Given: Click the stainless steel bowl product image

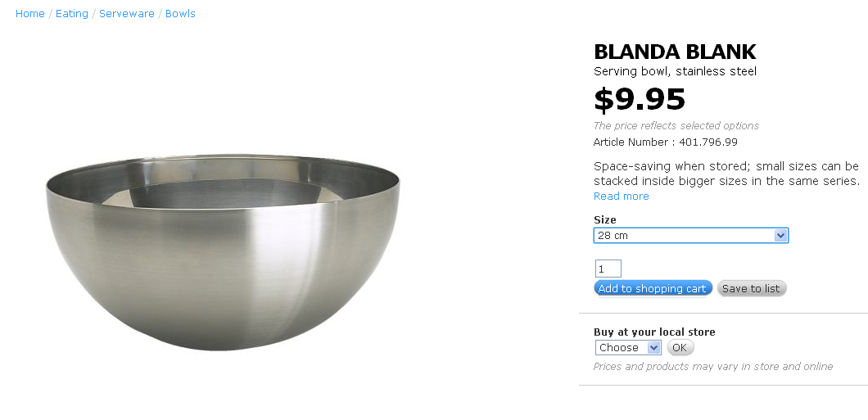Looking at the screenshot, I should (223, 252).
